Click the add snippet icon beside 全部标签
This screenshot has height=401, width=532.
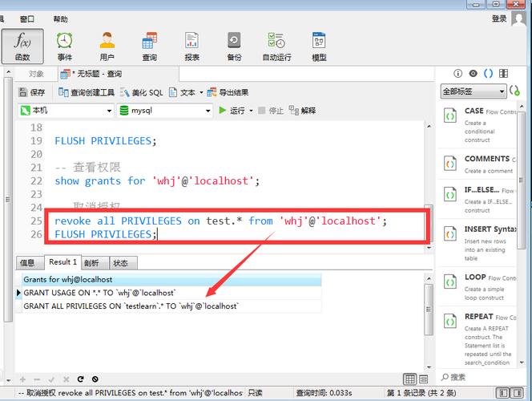tap(514, 91)
